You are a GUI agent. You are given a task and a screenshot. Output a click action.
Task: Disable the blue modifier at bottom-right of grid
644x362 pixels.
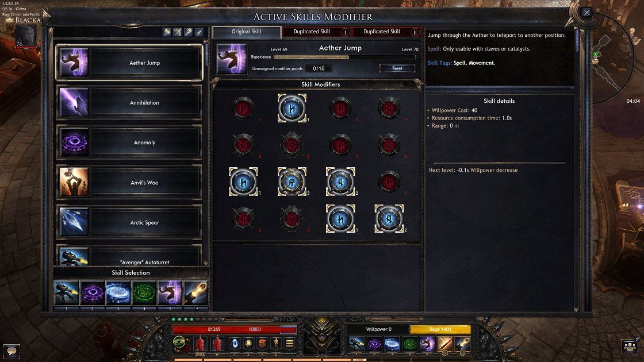[389, 219]
